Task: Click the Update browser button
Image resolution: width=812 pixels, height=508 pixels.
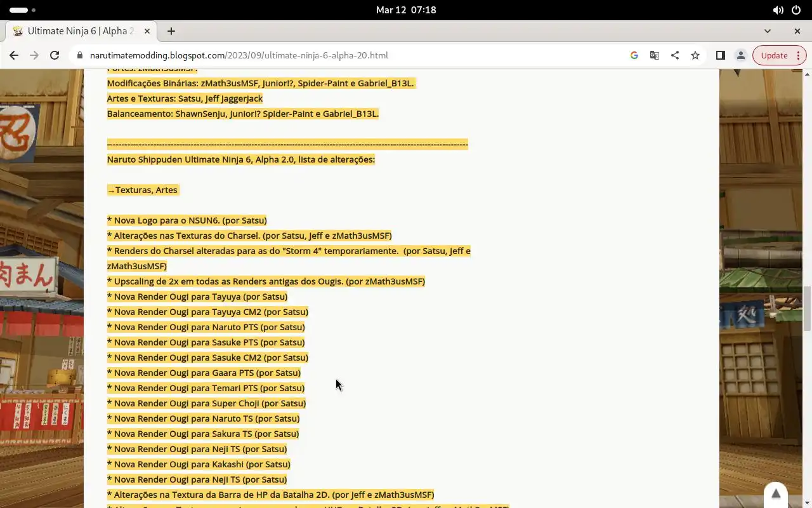Action: pyautogui.click(x=774, y=55)
